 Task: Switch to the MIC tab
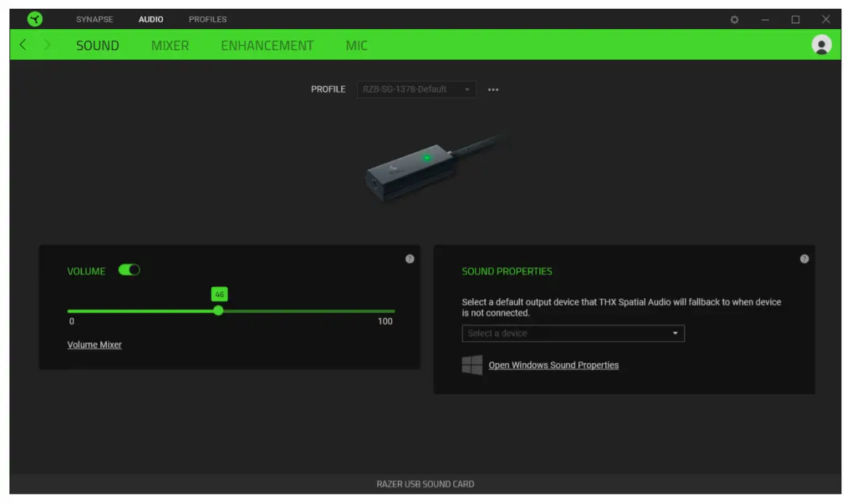[357, 45]
